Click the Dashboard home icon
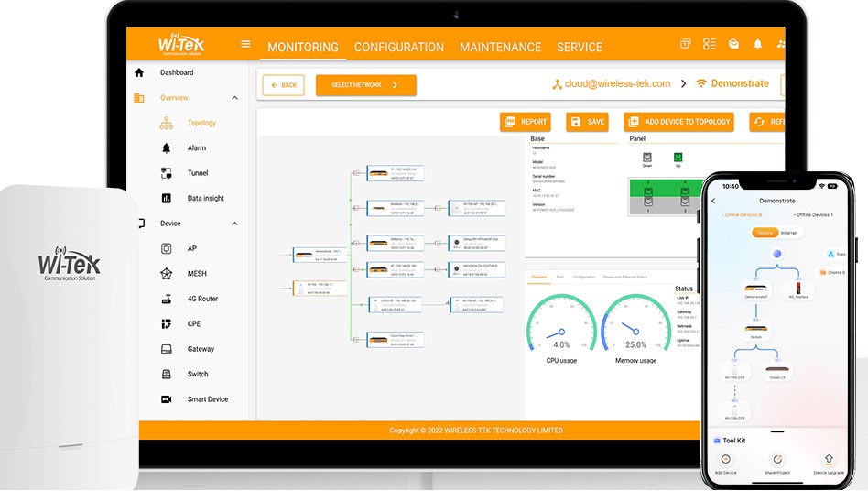 coord(139,72)
